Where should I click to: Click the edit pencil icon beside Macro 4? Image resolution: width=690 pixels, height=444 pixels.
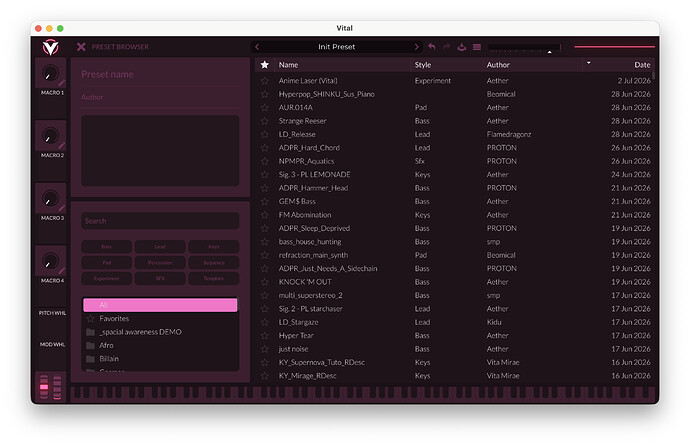62,271
